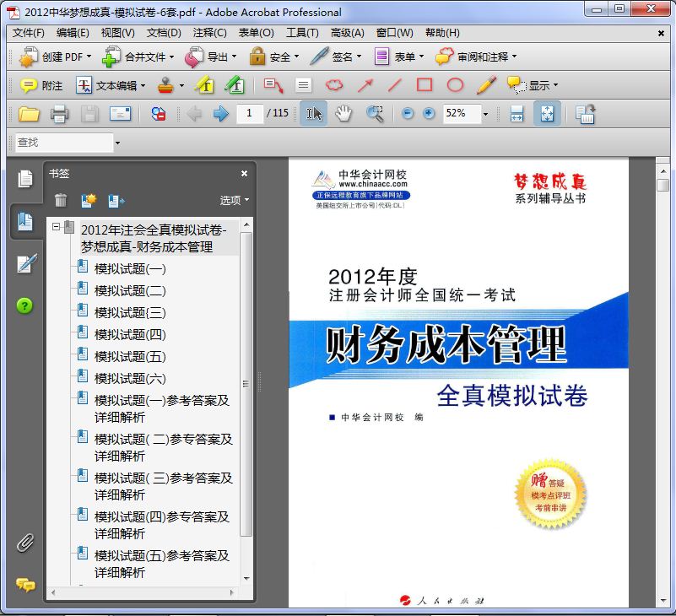Screen dimensions: 676x616
Task: Delete selected bookmark with trash icon
Action: point(61,200)
